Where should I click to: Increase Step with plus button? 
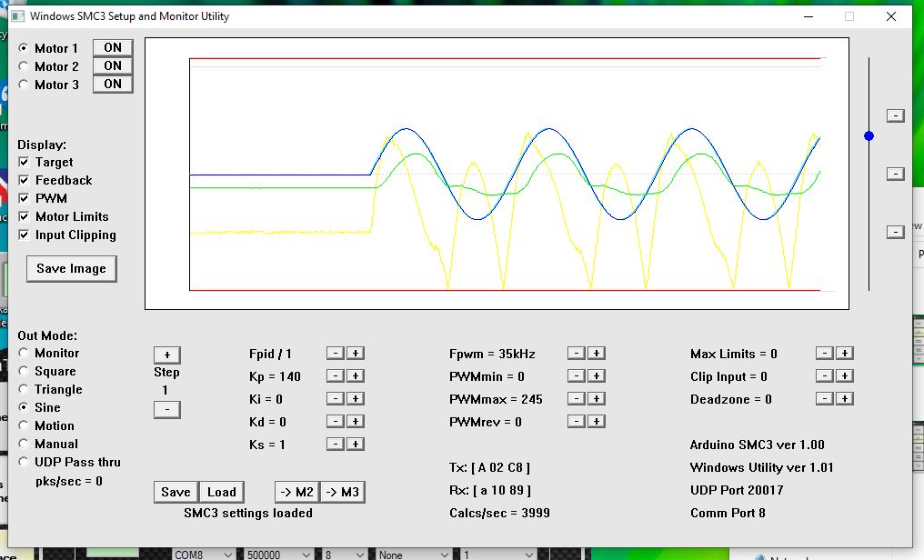point(166,355)
